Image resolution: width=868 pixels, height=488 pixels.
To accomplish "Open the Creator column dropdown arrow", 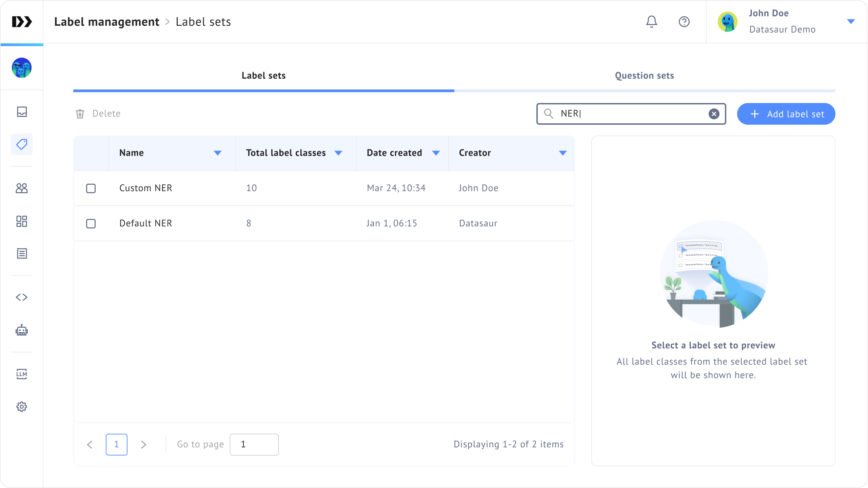I will click(563, 153).
